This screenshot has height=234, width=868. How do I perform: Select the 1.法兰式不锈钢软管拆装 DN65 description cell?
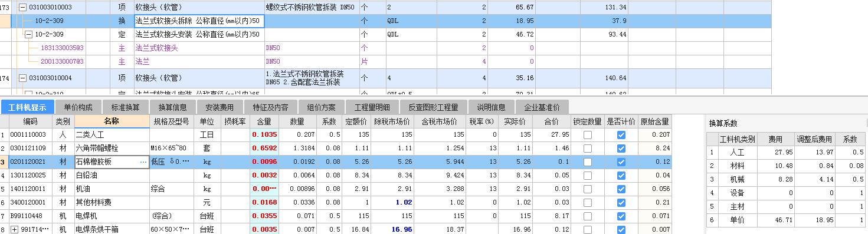click(312, 78)
